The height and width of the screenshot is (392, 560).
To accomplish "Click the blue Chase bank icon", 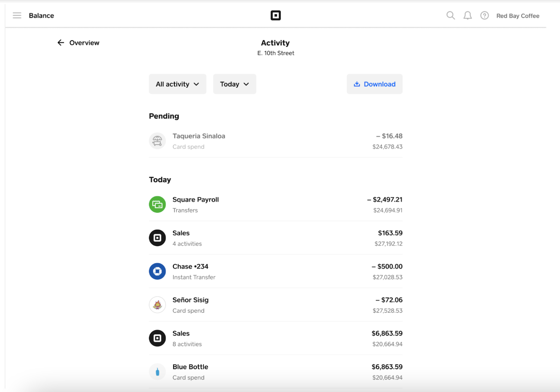I will (x=157, y=271).
